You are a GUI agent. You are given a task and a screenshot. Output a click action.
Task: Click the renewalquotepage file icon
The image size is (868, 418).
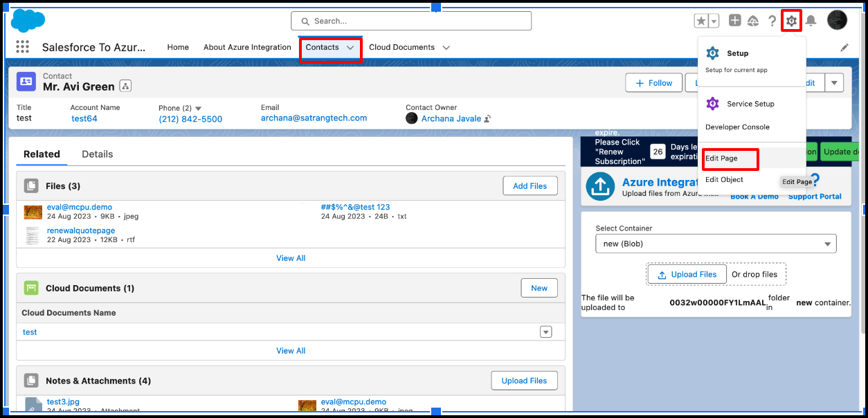(x=33, y=235)
